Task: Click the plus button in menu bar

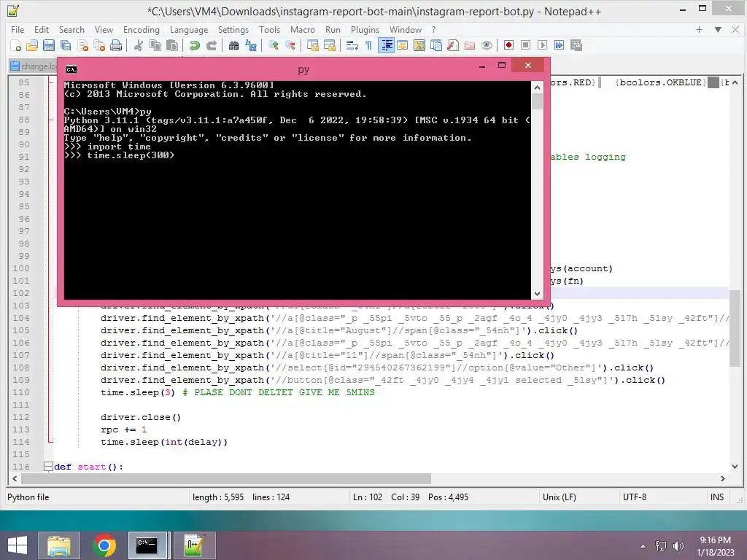Action: pos(699,29)
